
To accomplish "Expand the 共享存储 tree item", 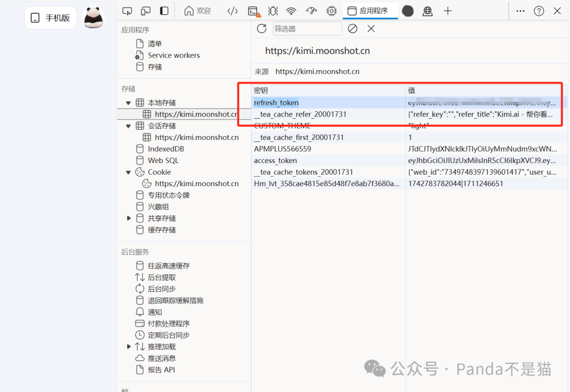I will tap(129, 218).
